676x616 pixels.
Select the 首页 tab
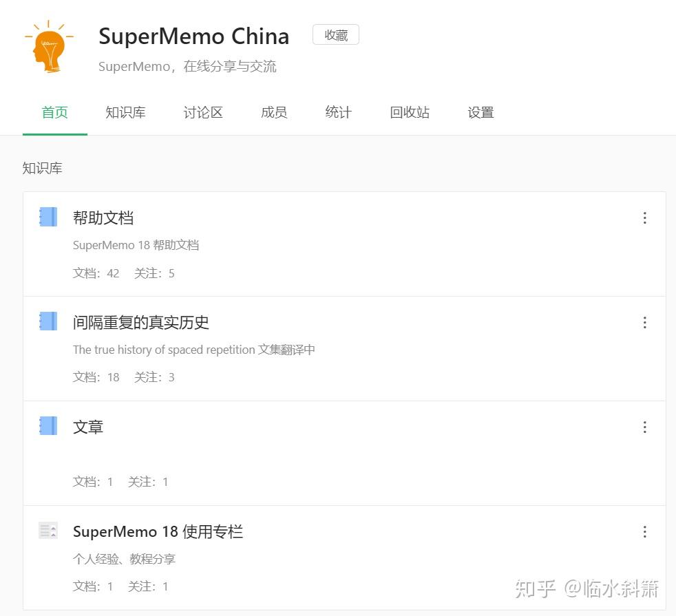(x=54, y=112)
